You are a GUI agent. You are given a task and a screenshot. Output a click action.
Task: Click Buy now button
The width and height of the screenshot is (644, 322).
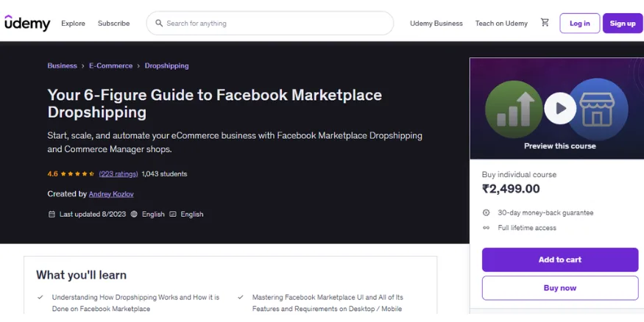point(560,288)
